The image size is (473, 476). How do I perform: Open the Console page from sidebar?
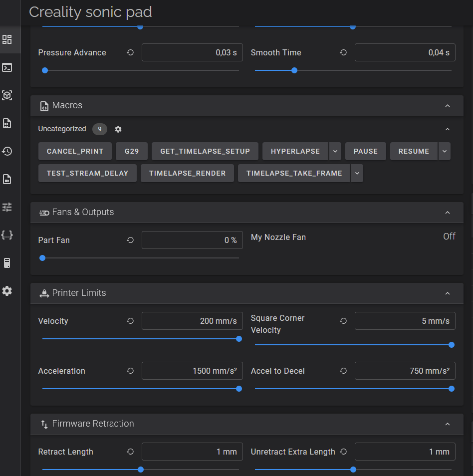pos(7,67)
